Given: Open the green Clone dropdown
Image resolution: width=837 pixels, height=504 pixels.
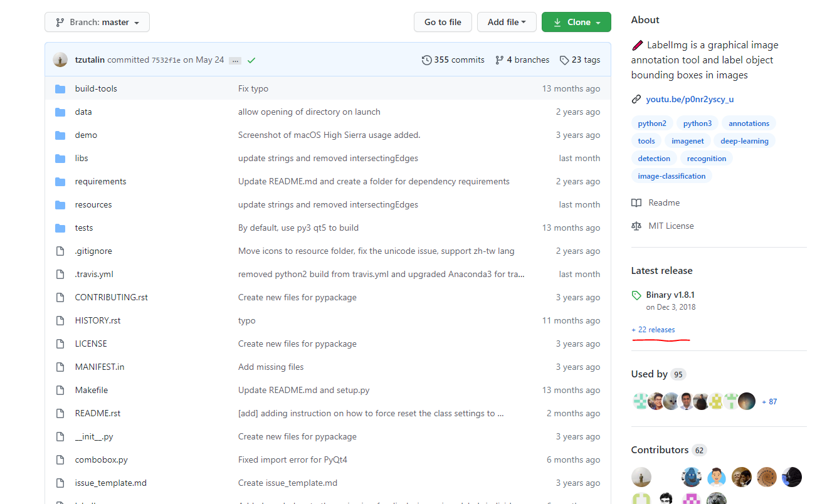Looking at the screenshot, I should (x=576, y=23).
